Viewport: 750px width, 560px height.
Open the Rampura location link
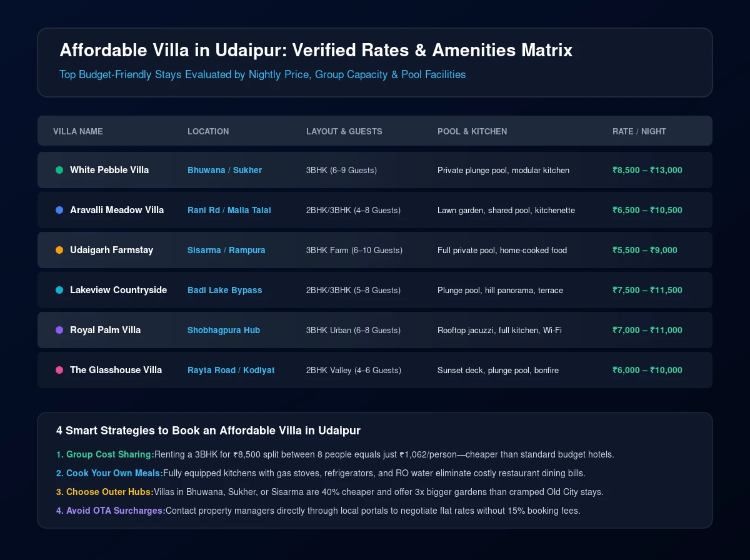tap(247, 250)
